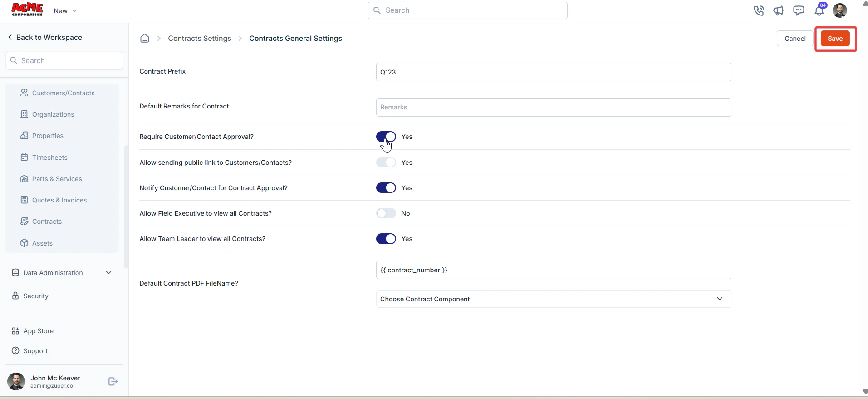
Task: Click the Quotes & Invoices sidebar icon
Action: coord(25,200)
